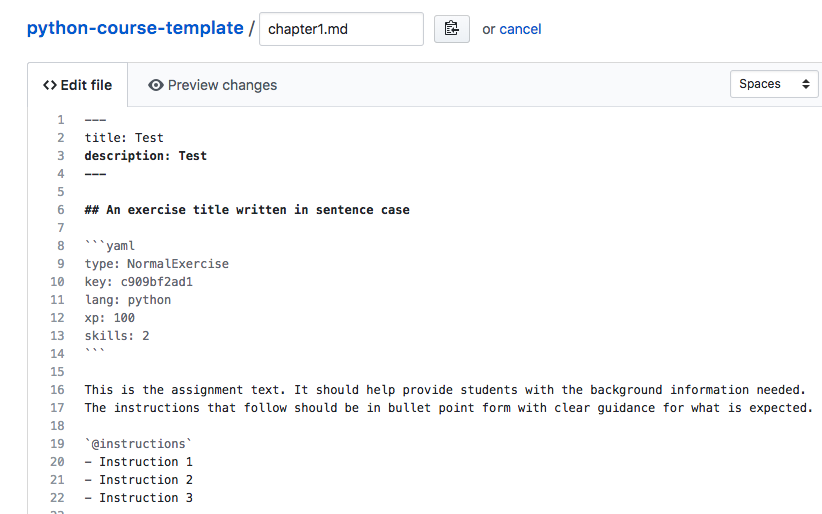822x514 pixels.
Task: Focus the chapter1.md filename field
Action: pyautogui.click(x=341, y=29)
